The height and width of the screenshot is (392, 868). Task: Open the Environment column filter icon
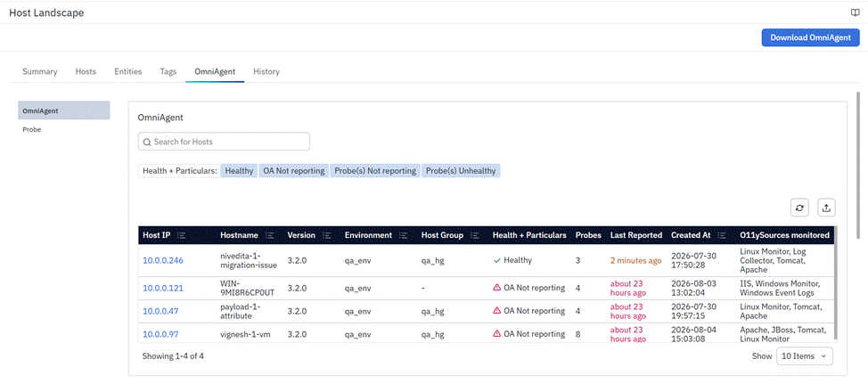pos(404,235)
